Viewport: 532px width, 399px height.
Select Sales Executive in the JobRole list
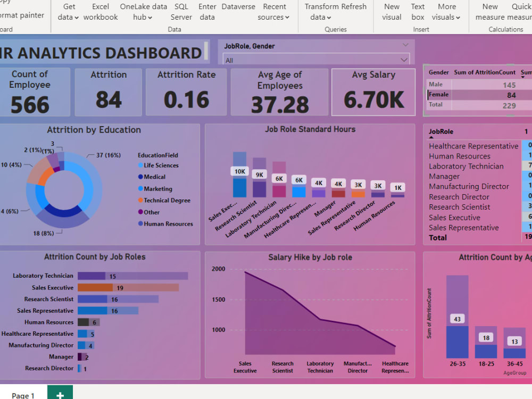[x=455, y=217]
